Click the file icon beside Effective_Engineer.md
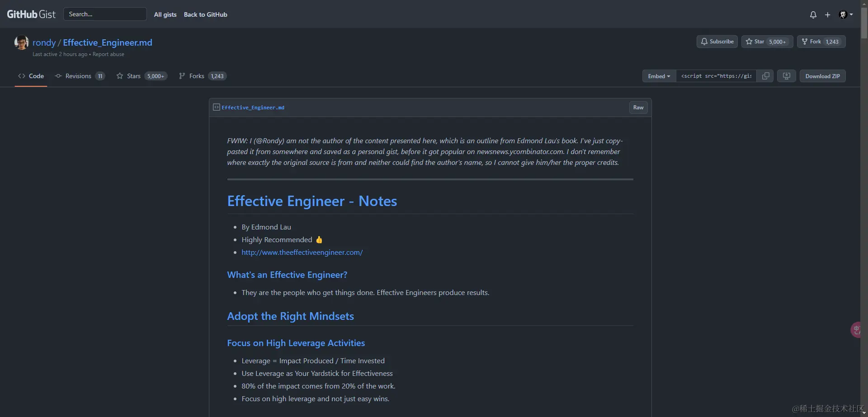The image size is (868, 417). pyautogui.click(x=217, y=108)
